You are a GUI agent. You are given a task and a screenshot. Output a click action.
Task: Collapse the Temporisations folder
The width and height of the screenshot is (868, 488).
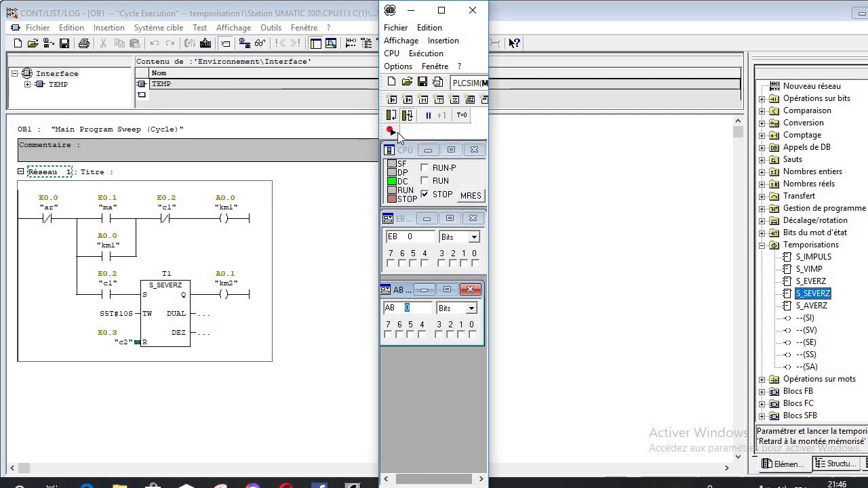(762, 245)
